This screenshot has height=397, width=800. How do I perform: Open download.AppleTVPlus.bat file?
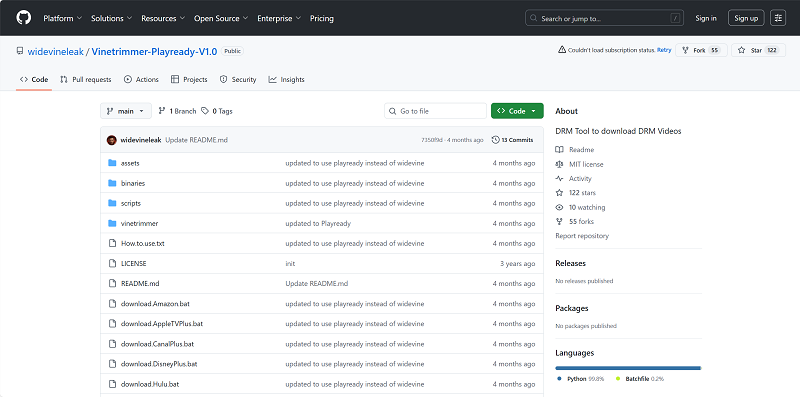coord(162,324)
